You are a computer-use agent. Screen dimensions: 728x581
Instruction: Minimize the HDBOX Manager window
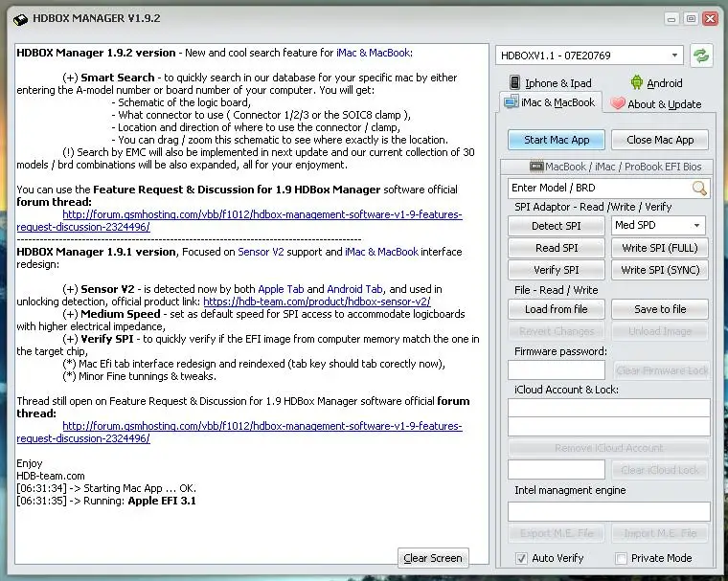click(x=671, y=19)
